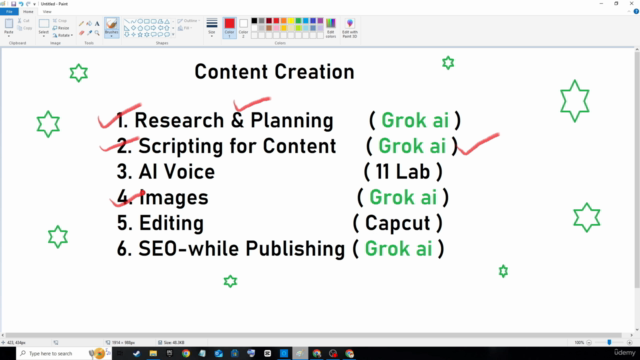Click the Copy button
The image size is (640, 360).
click(x=24, y=28)
